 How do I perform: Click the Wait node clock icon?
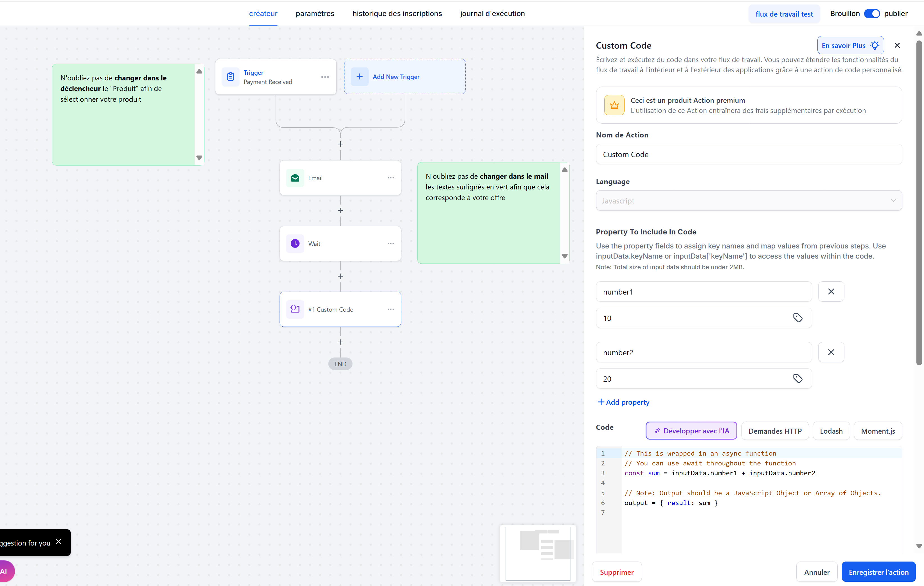coord(295,243)
